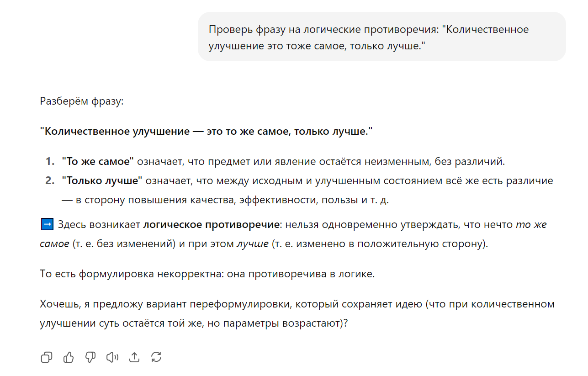The width and height of the screenshot is (588, 376).
Task: Click the list number "1." marker
Action: click(x=49, y=161)
